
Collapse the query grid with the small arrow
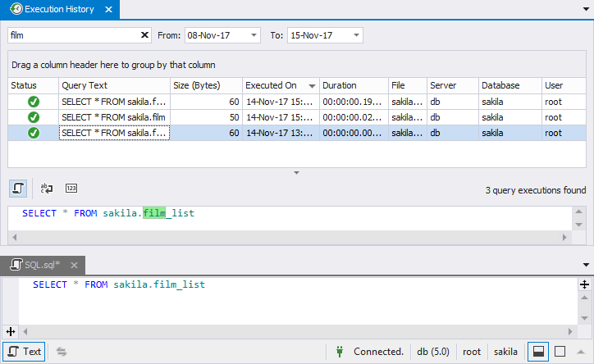coord(297,173)
